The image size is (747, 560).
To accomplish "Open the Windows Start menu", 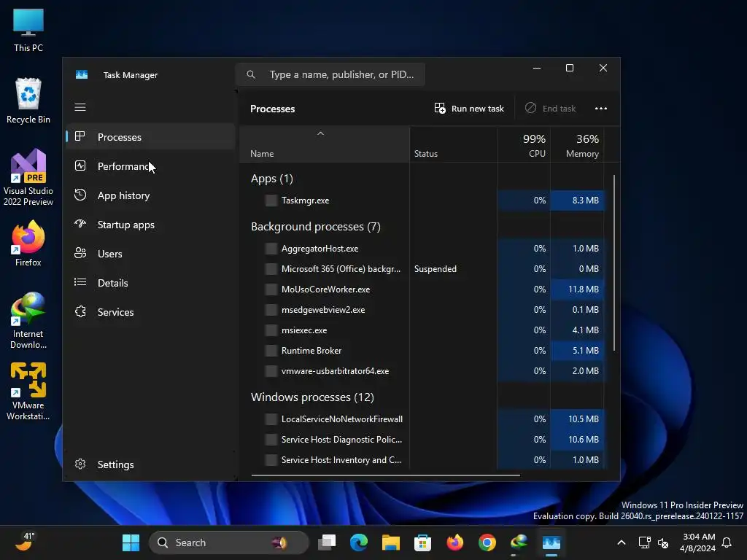I will coord(131,542).
